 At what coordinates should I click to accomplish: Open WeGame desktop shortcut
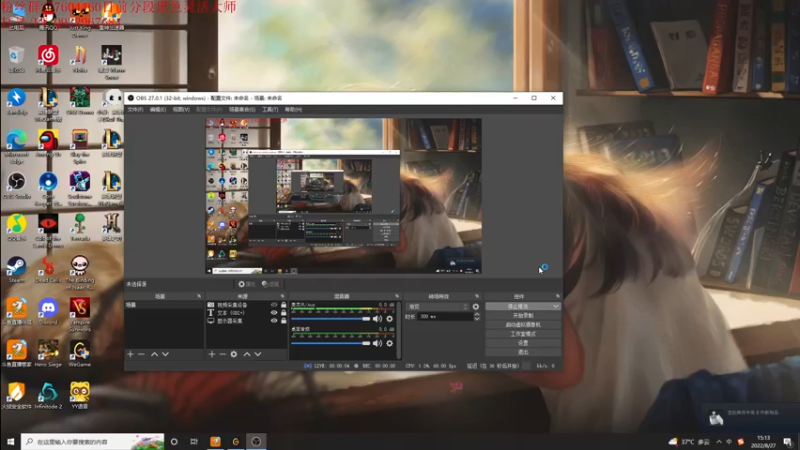pos(80,354)
